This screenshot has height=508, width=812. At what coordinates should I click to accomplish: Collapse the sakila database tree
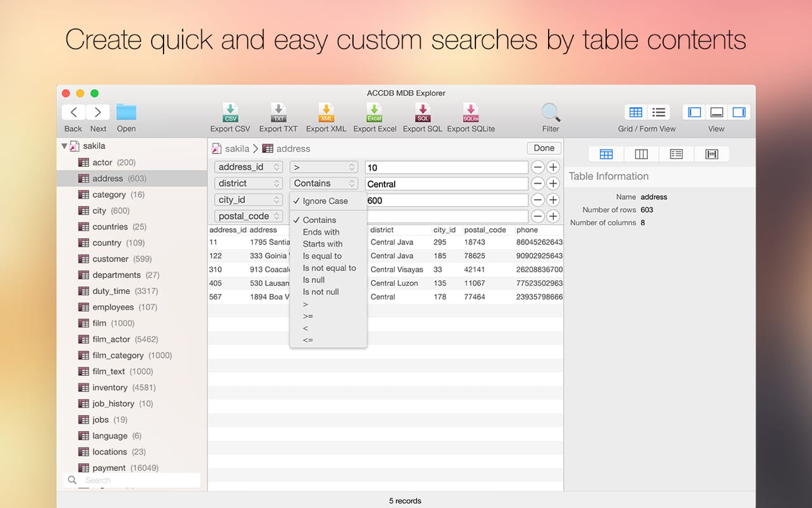(x=66, y=146)
